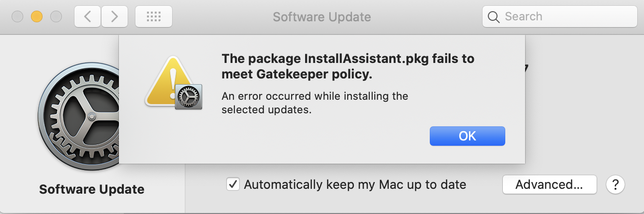
Task: Uncheck Automatically keep my Mac up to date
Action: click(x=234, y=184)
